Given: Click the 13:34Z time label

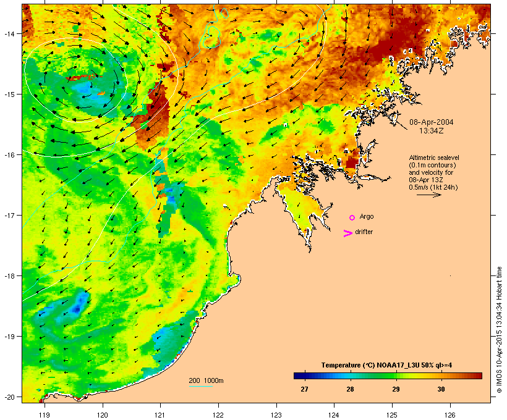Looking at the screenshot, I should tap(432, 131).
